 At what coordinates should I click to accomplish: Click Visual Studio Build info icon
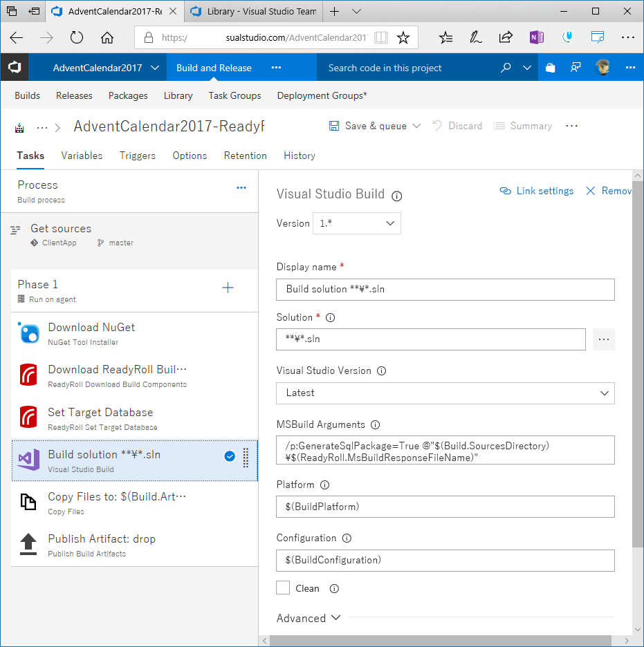(397, 196)
